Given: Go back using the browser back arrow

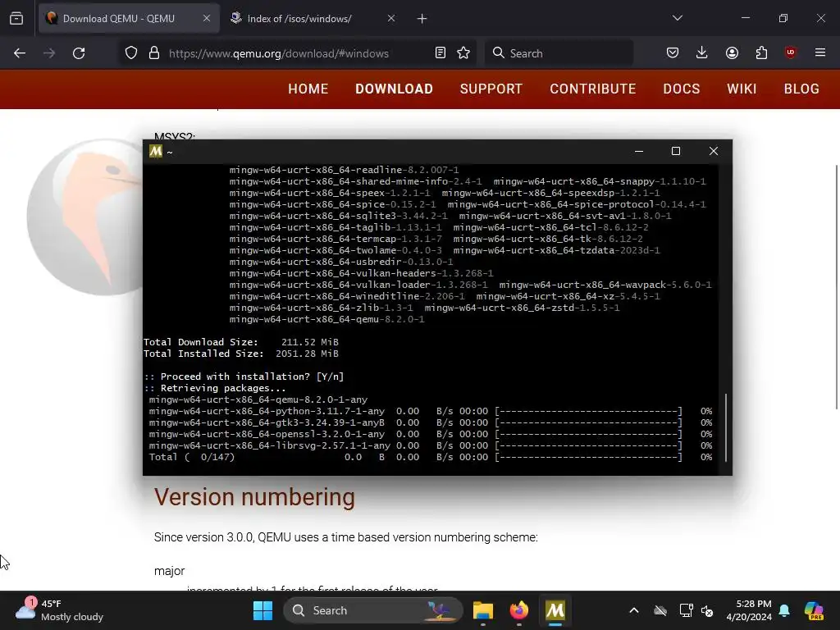Looking at the screenshot, I should point(20,53).
